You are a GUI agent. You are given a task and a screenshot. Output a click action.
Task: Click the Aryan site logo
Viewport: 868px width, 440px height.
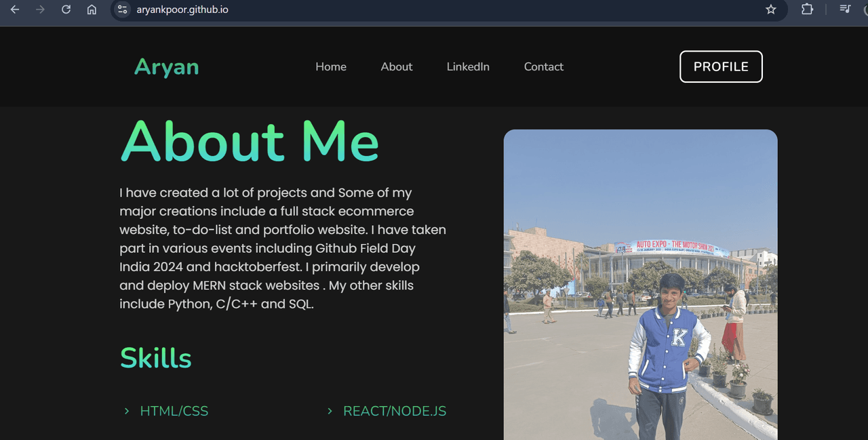166,67
